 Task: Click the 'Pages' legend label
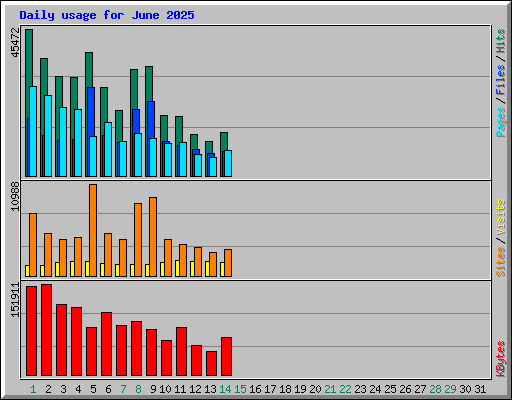point(501,122)
